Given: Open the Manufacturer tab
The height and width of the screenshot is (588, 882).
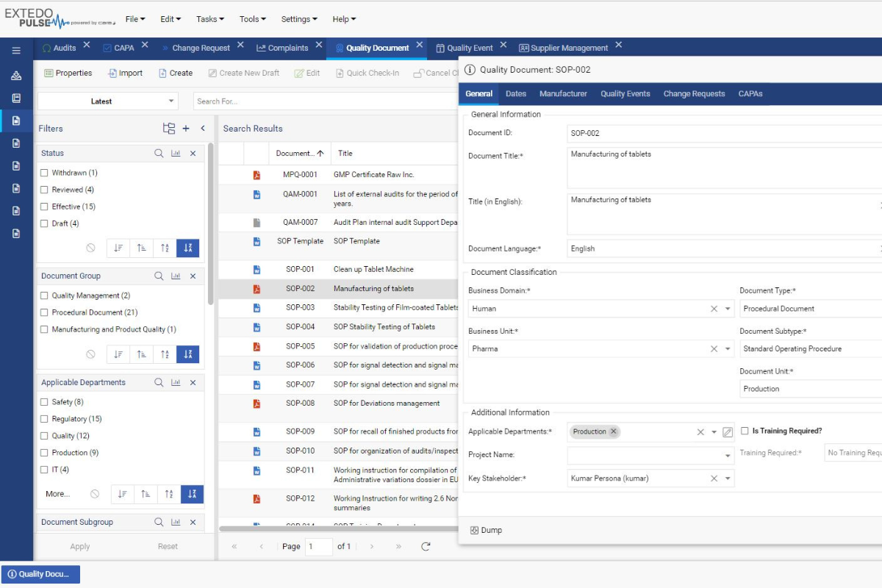Looking at the screenshot, I should pos(563,93).
